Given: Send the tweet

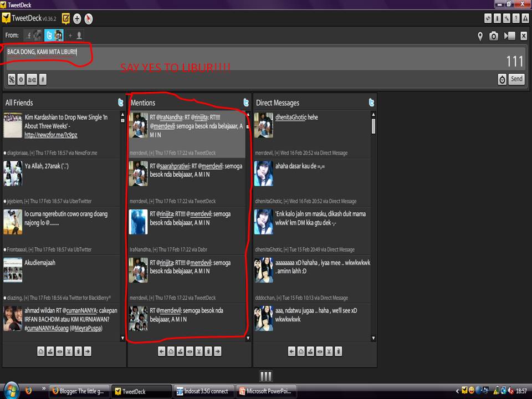Looking at the screenshot, I should 516,79.
